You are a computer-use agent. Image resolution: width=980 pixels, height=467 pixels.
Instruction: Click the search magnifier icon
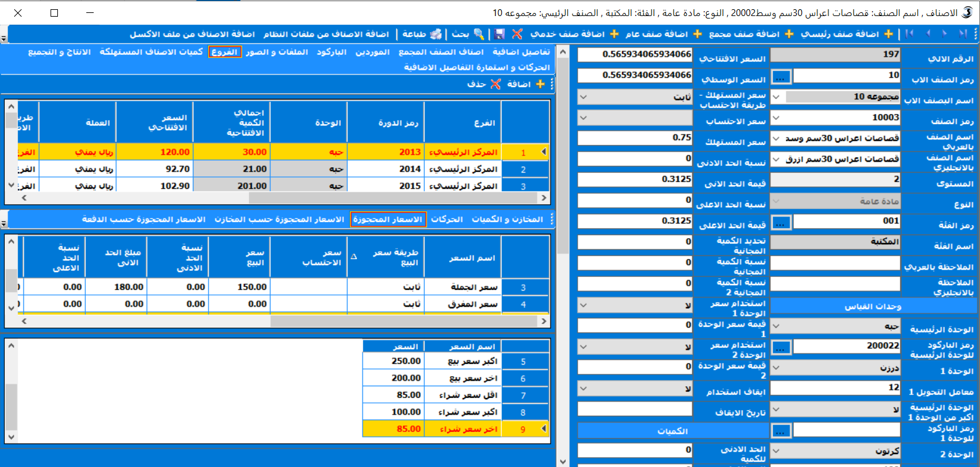click(479, 34)
